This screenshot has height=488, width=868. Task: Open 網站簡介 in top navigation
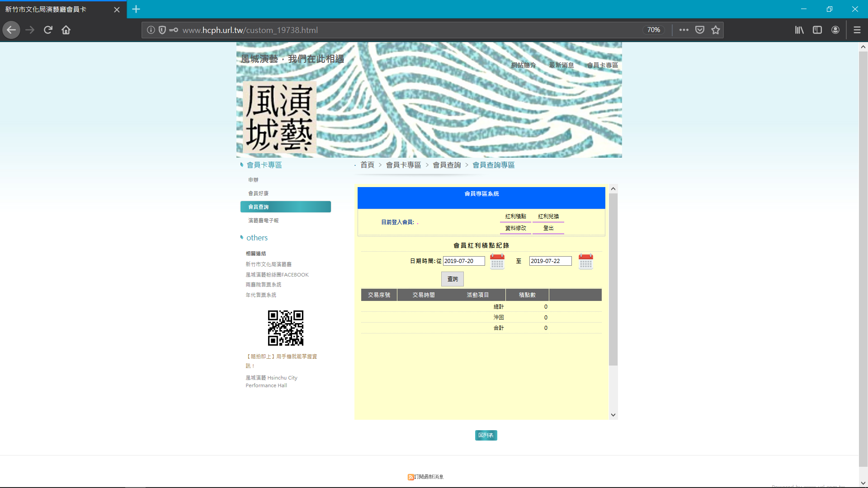[x=524, y=65]
